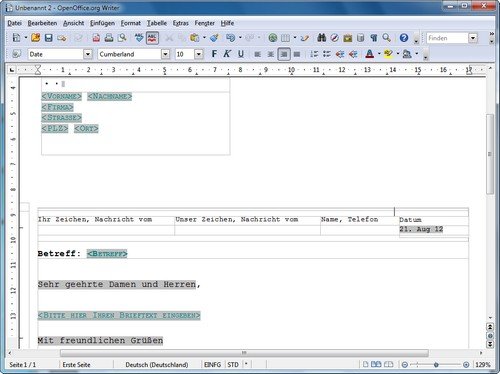The image size is (500, 374).
Task: Open the Einfügen menu
Action: [x=102, y=23]
